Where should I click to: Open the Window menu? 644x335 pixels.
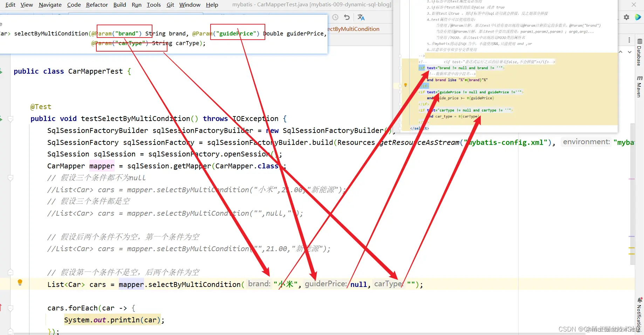tap(190, 5)
